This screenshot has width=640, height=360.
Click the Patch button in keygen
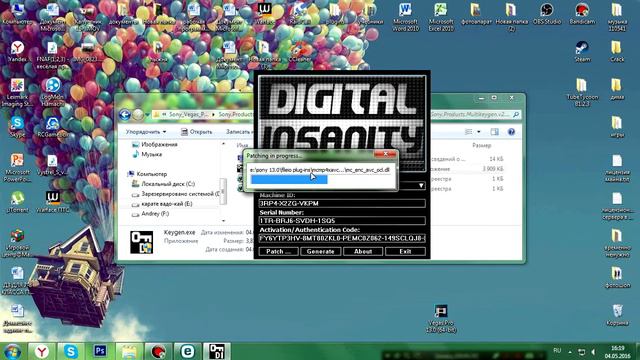[278, 251]
